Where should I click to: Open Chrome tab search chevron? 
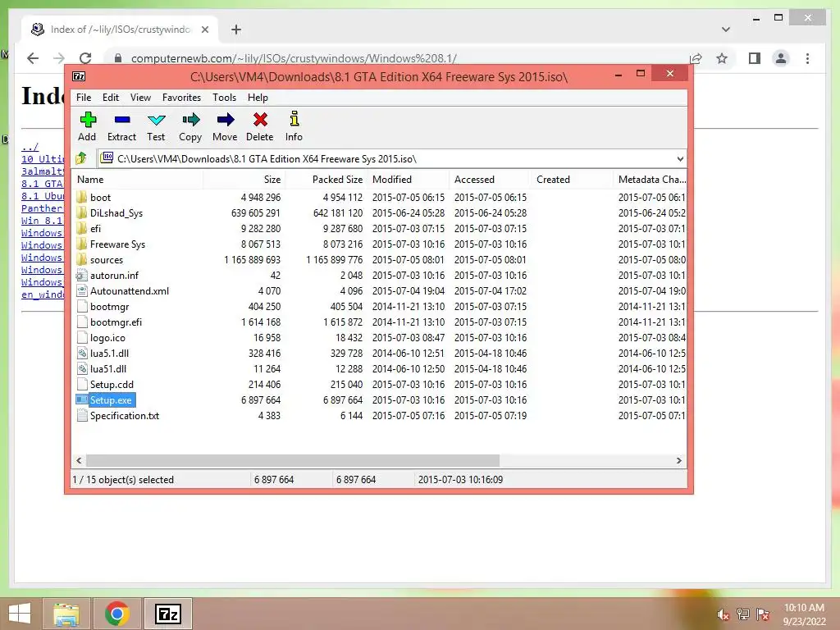[726, 30]
